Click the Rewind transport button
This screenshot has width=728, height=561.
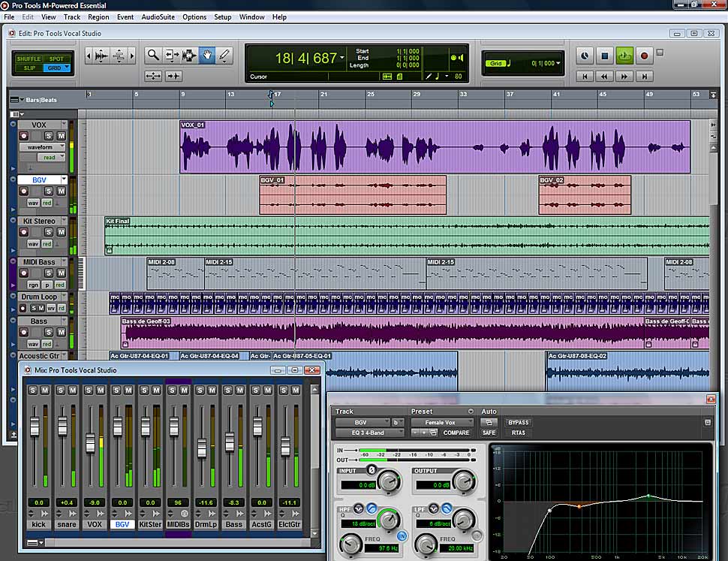(x=604, y=76)
